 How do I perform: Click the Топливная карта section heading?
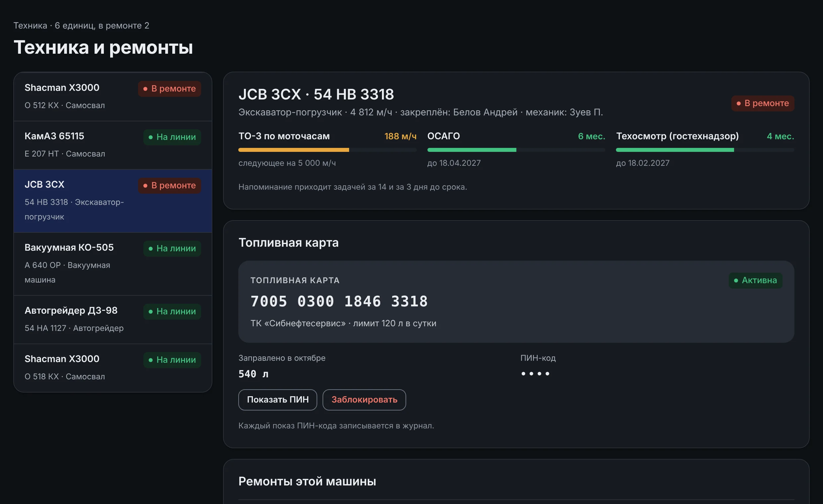point(289,243)
